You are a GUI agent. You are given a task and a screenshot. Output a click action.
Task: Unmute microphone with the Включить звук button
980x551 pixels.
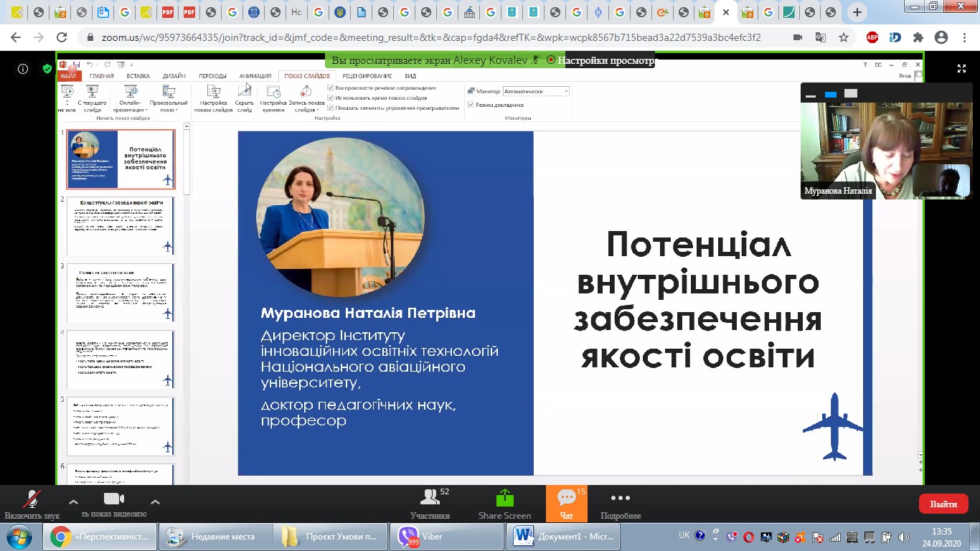pos(31,500)
